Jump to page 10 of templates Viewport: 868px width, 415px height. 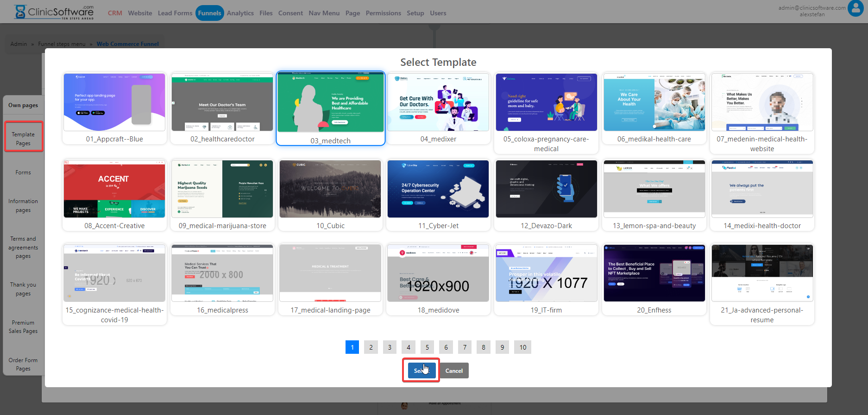pyautogui.click(x=522, y=347)
